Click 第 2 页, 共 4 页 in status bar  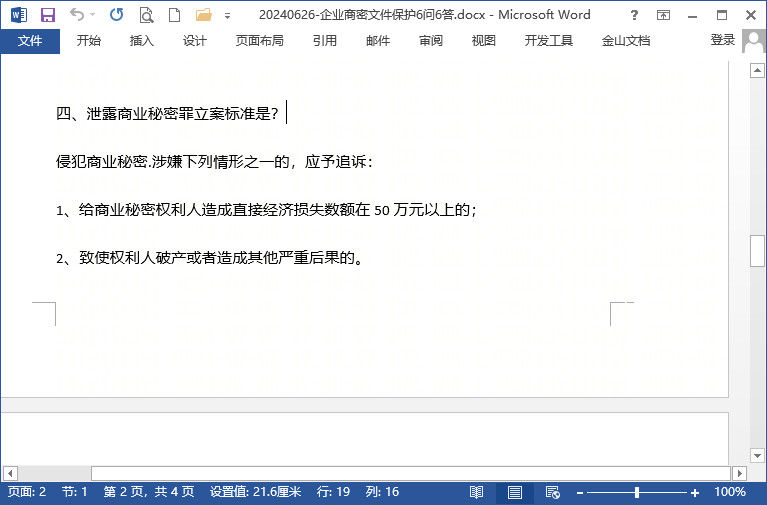pos(149,492)
